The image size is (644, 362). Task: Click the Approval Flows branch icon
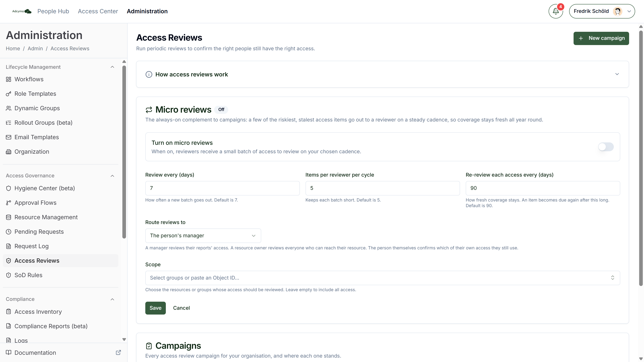point(8,203)
